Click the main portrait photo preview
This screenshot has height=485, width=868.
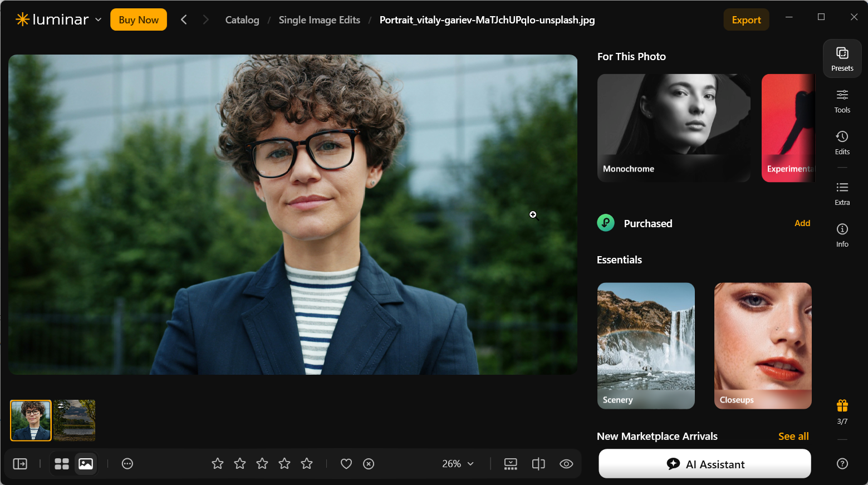coord(293,214)
